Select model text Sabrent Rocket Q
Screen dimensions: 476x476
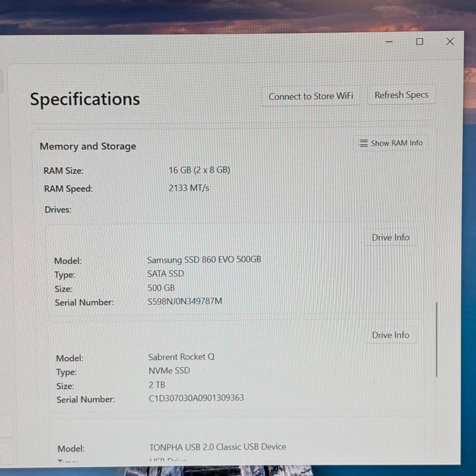tap(182, 357)
